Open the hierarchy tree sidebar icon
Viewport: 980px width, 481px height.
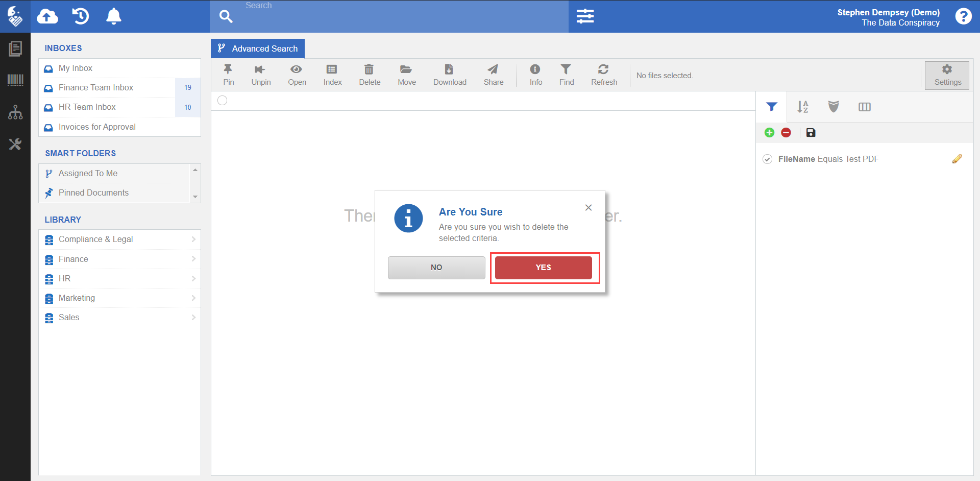click(x=15, y=112)
